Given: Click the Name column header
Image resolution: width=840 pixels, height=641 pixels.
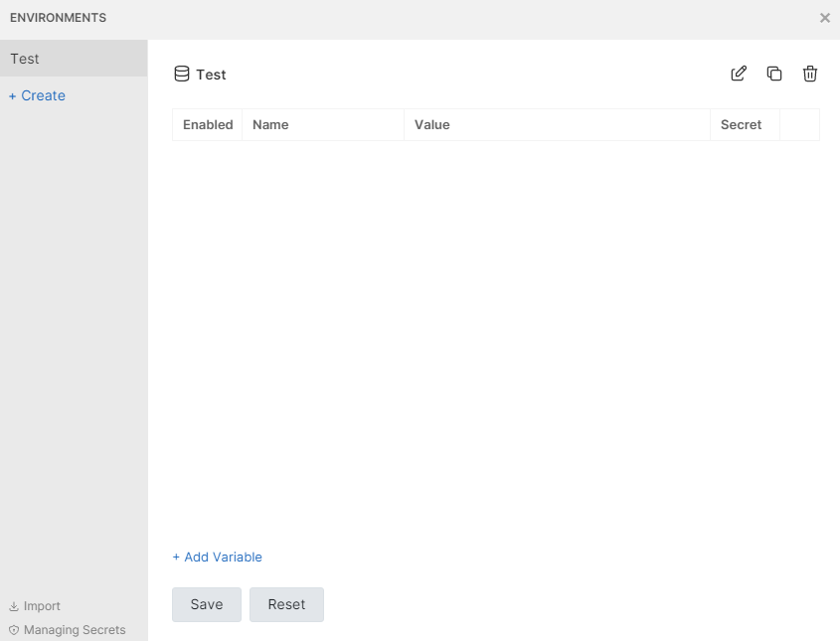Looking at the screenshot, I should [270, 125].
